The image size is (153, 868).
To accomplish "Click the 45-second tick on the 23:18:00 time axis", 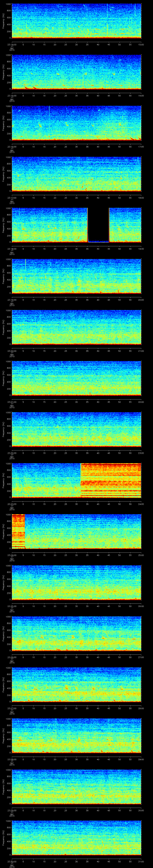I will pyautogui.click(x=109, y=249).
